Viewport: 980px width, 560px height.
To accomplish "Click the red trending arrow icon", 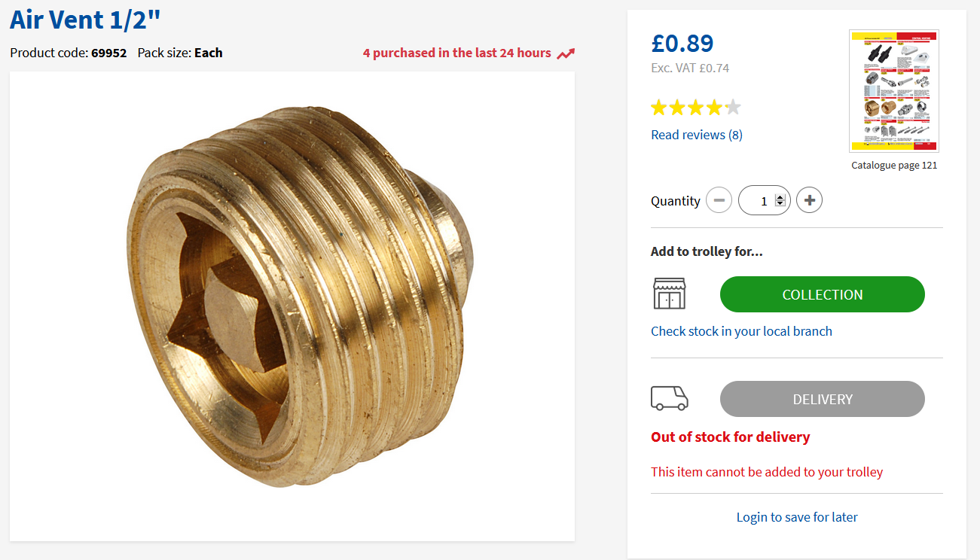I will 566,53.
